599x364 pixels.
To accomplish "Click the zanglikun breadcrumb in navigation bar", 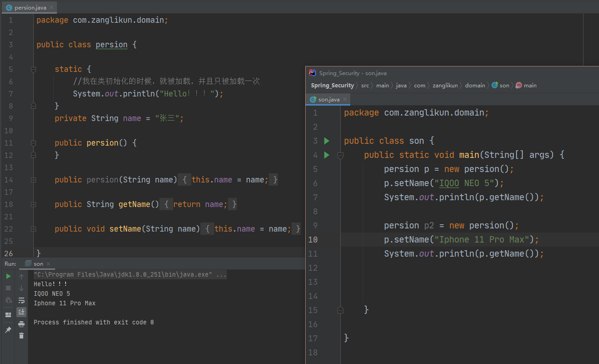I will (445, 86).
